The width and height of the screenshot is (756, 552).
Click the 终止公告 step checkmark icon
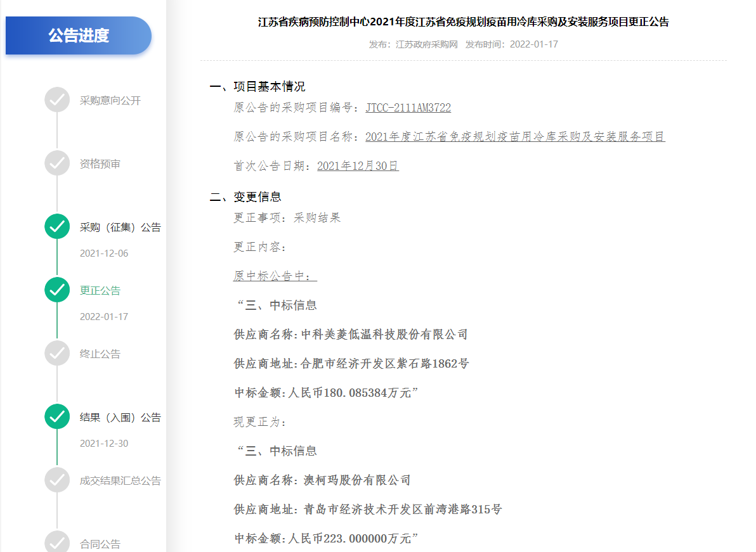click(x=57, y=353)
